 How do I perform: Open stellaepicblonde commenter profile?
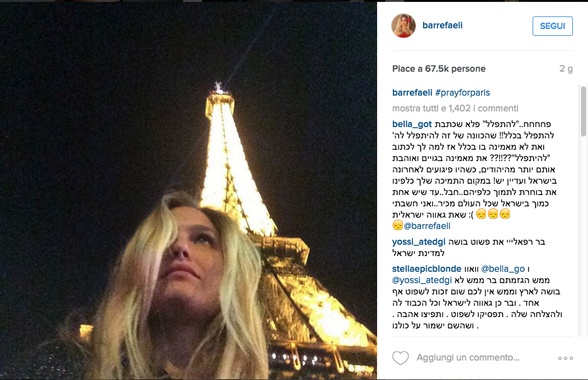click(x=427, y=269)
